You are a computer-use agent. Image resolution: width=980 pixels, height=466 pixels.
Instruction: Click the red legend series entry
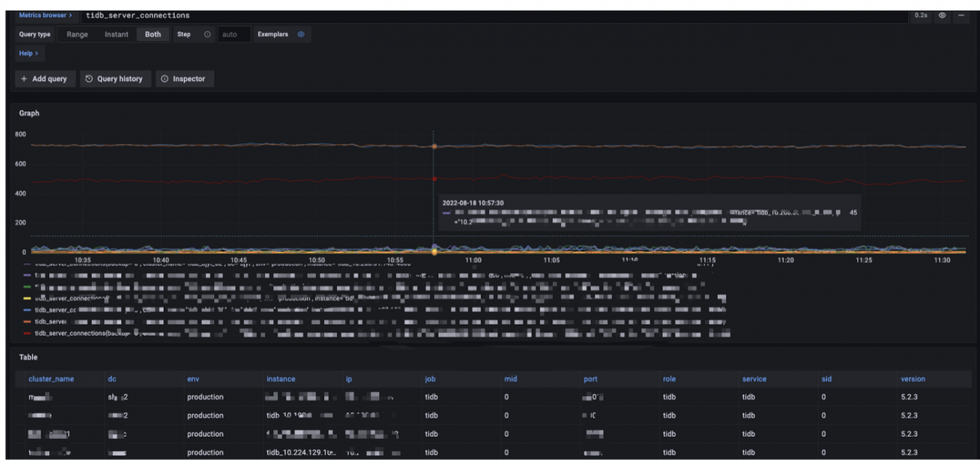(x=375, y=333)
